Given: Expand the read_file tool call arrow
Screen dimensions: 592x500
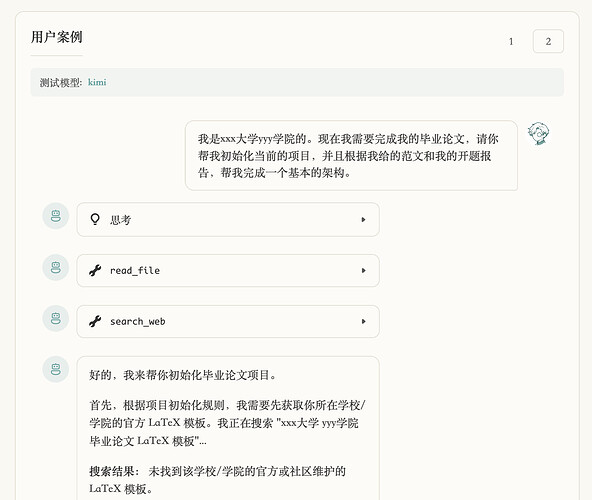Looking at the screenshot, I should tap(363, 270).
